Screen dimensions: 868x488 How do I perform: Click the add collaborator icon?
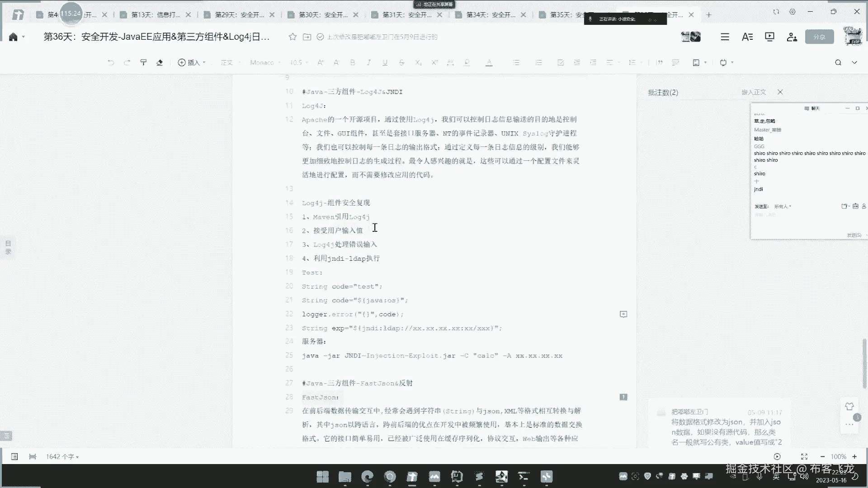point(792,37)
